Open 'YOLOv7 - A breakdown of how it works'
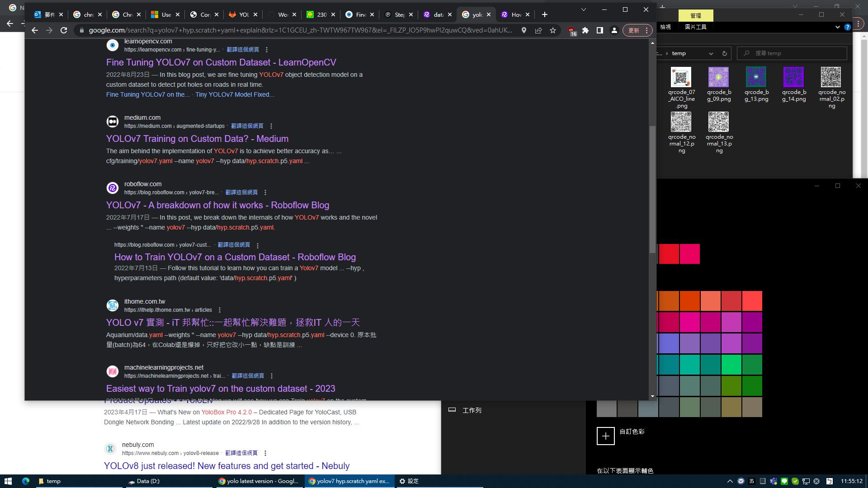Image resolution: width=868 pixels, height=488 pixels. (217, 205)
